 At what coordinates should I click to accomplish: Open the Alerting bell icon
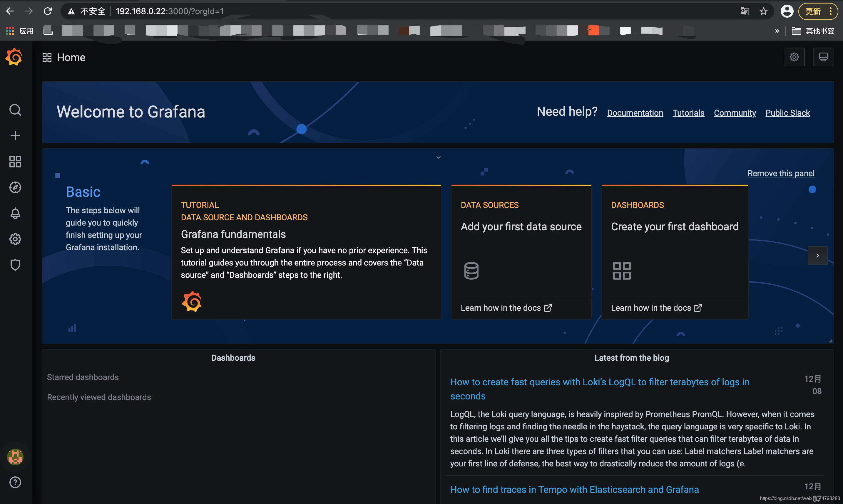(15, 213)
